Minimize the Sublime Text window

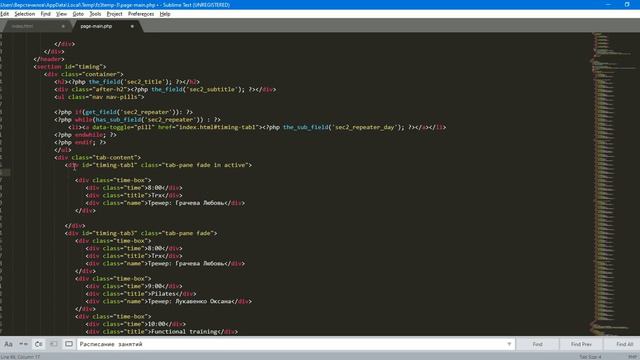[x=608, y=4]
